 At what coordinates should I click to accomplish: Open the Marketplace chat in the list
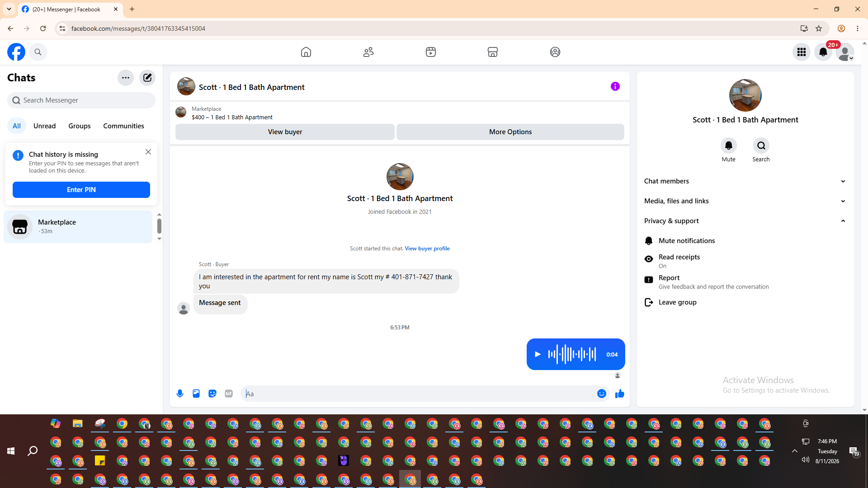[x=78, y=227]
